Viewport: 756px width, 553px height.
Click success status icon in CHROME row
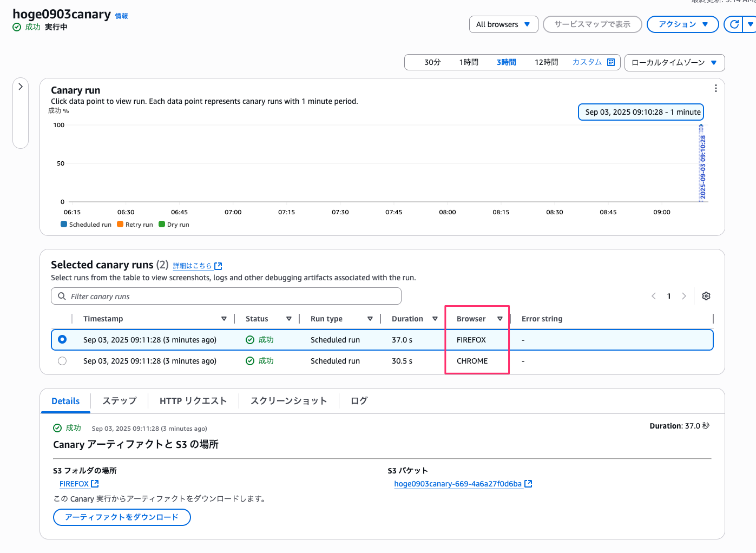250,361
